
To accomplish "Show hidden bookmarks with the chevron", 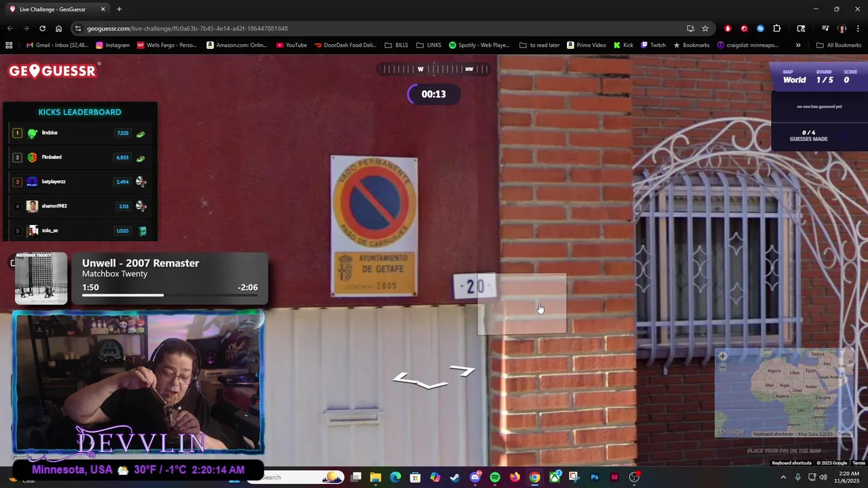I will click(x=798, y=45).
